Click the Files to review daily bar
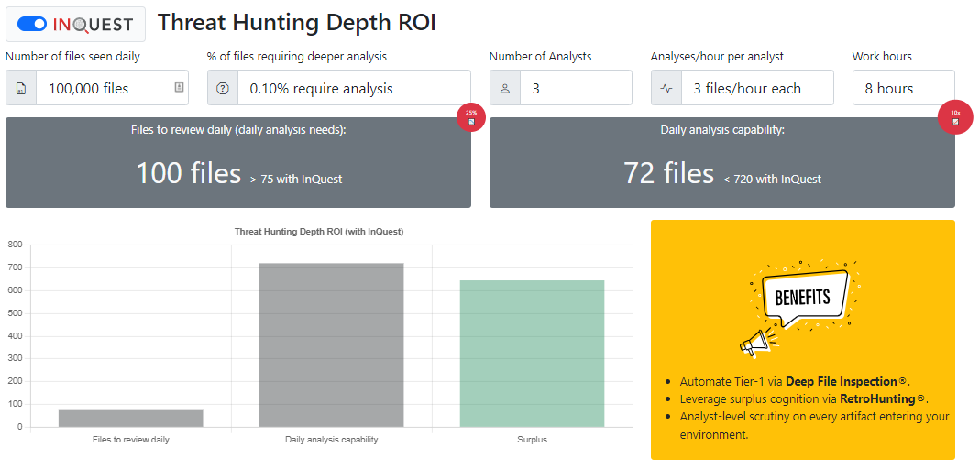The width and height of the screenshot is (980, 469). (130, 419)
